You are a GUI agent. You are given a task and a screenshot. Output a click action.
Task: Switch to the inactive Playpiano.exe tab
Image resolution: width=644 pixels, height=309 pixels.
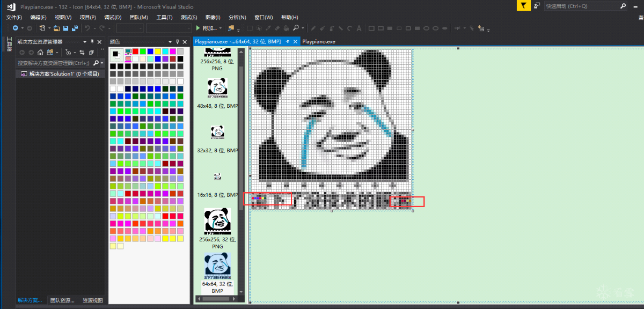(x=319, y=41)
